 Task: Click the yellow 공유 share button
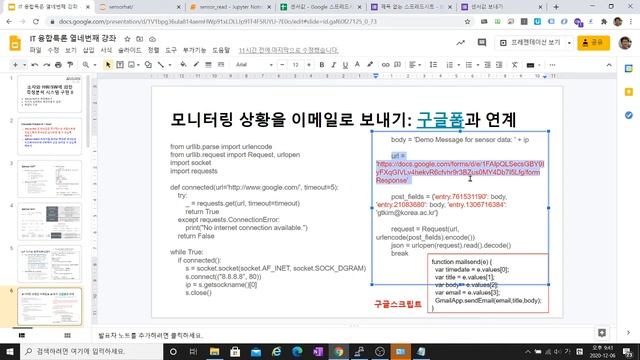[x=593, y=42]
